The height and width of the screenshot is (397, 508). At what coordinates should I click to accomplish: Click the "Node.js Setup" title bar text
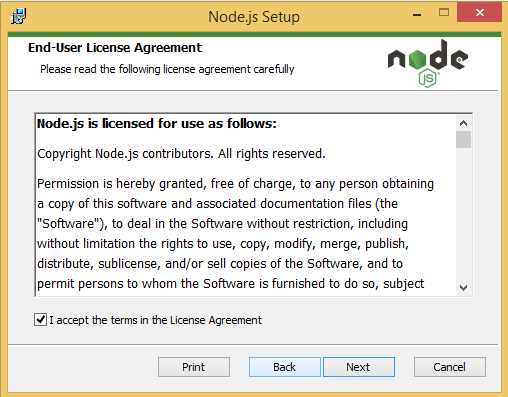point(254,17)
